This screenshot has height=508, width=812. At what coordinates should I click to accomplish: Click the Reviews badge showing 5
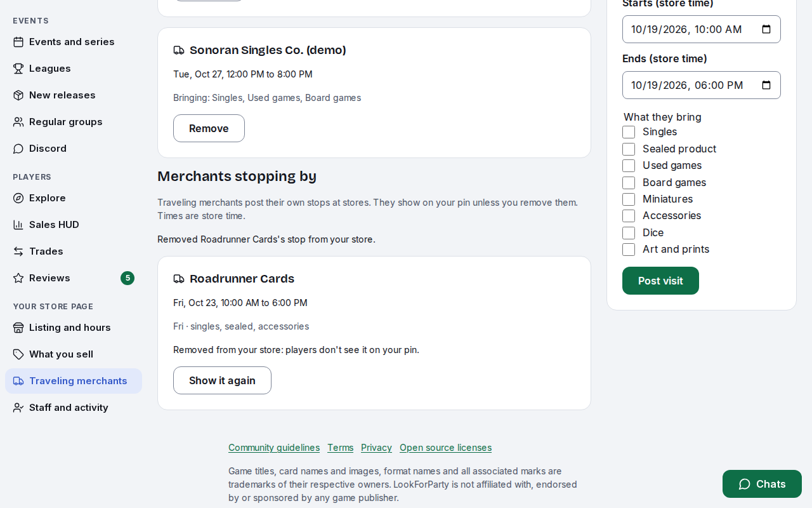click(128, 278)
